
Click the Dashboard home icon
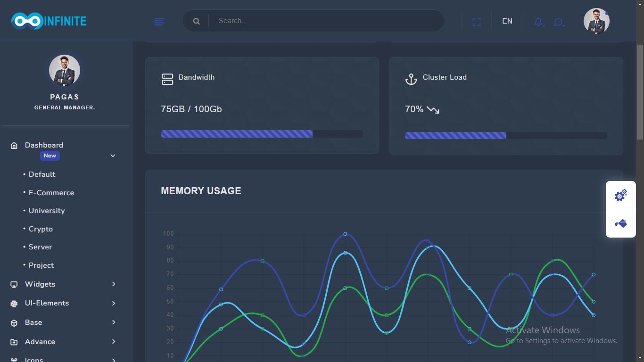(x=14, y=146)
